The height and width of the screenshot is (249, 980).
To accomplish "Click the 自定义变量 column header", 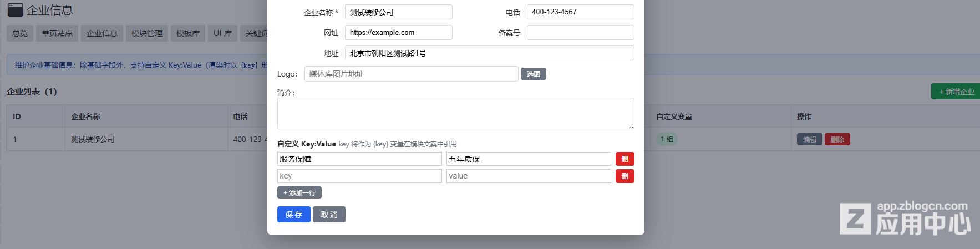I will tap(674, 116).
